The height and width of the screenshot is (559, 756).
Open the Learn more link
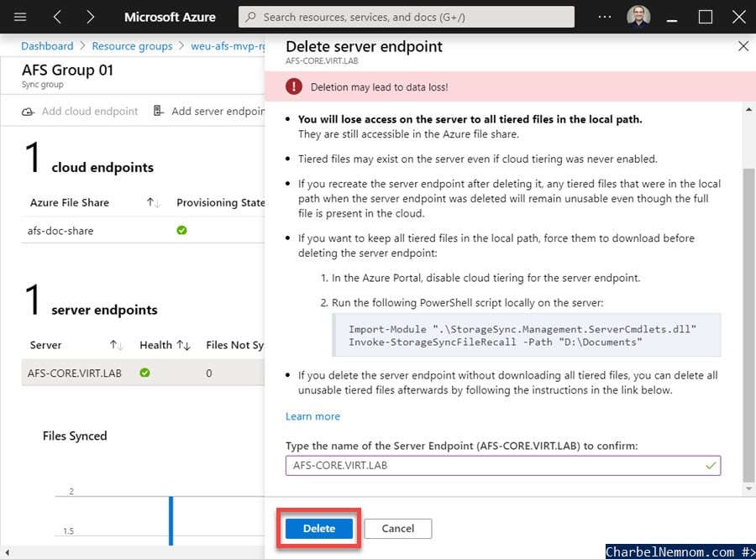click(312, 416)
